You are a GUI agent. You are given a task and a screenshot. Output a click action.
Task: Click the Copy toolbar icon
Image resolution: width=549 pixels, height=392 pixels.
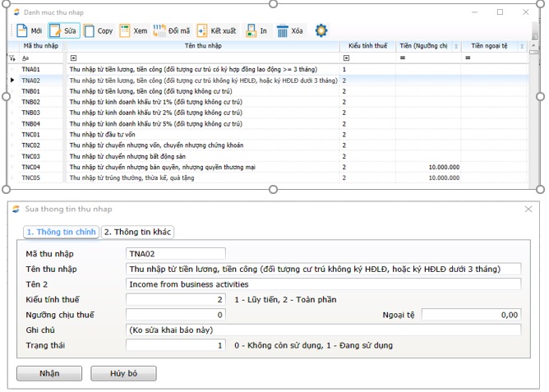[89, 31]
